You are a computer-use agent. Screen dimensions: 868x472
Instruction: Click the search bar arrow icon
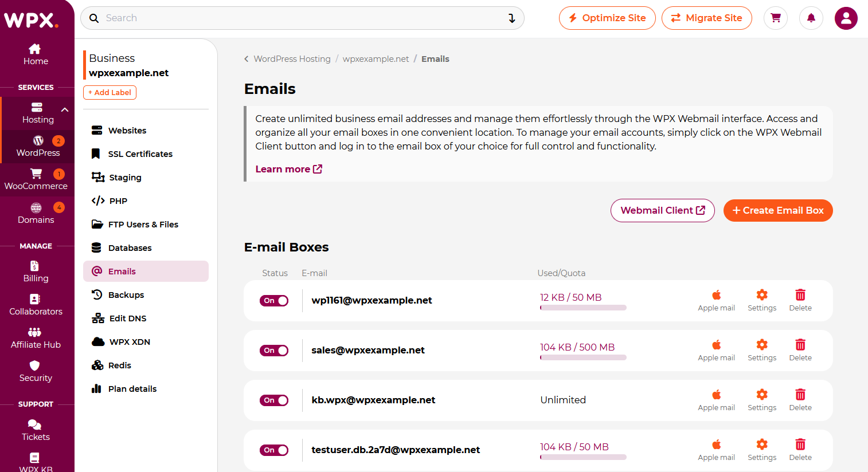(511, 18)
